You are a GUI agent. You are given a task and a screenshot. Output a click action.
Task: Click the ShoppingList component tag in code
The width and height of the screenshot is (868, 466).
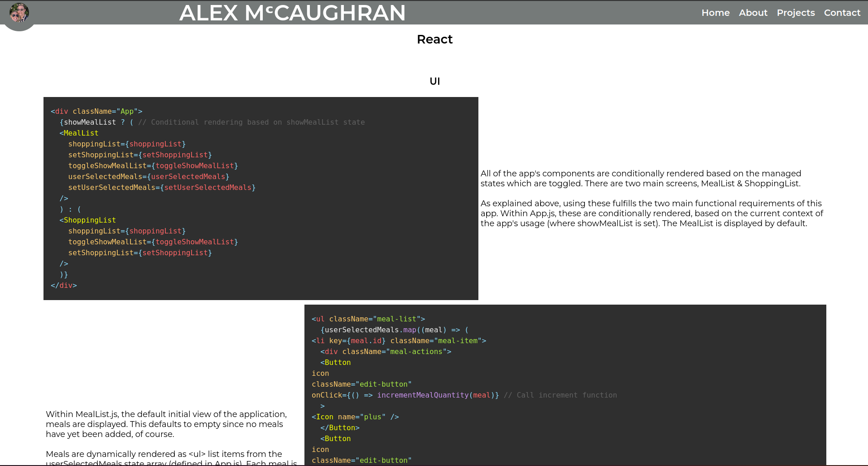pos(87,220)
